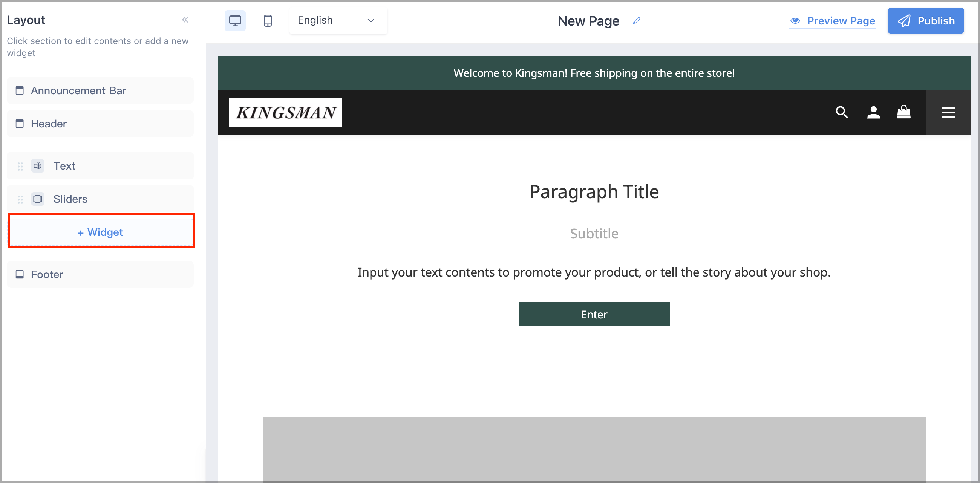The width and height of the screenshot is (980, 483).
Task: Grab the drag handle of Text widget
Action: pos(20,166)
